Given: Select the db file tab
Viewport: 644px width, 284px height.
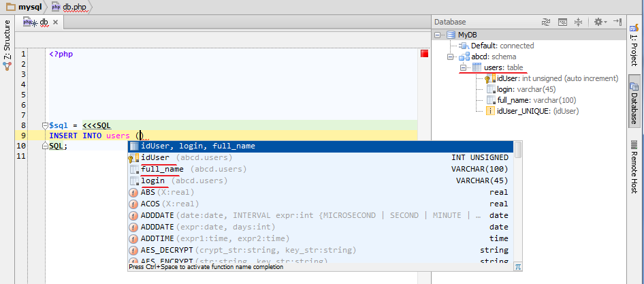Looking at the screenshot, I should tap(40, 22).
